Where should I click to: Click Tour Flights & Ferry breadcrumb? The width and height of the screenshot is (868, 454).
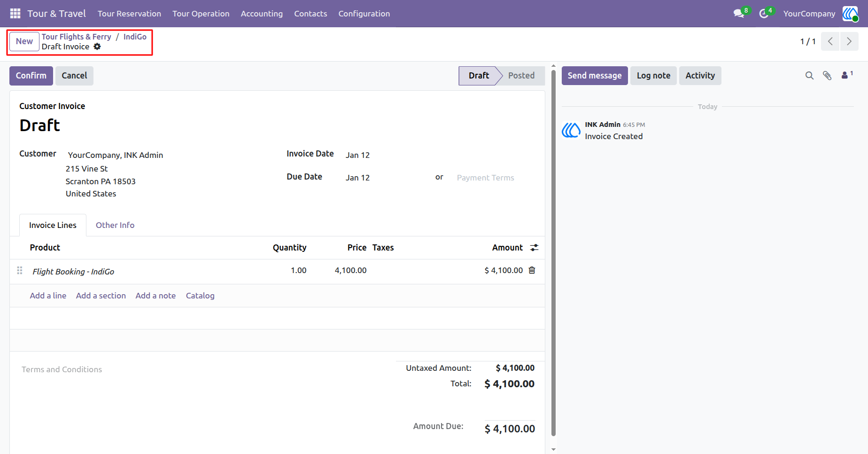point(77,37)
